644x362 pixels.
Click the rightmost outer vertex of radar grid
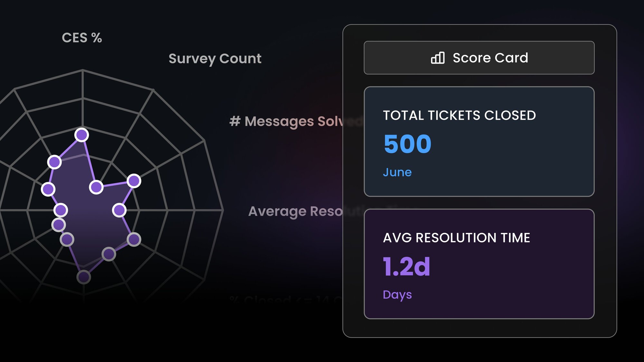coord(223,210)
